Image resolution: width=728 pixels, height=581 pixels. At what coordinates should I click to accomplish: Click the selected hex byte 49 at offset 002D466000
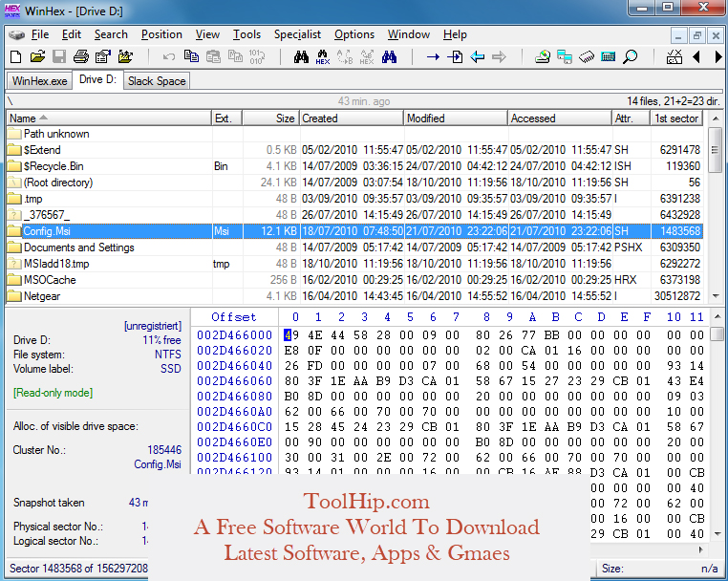[291, 334]
